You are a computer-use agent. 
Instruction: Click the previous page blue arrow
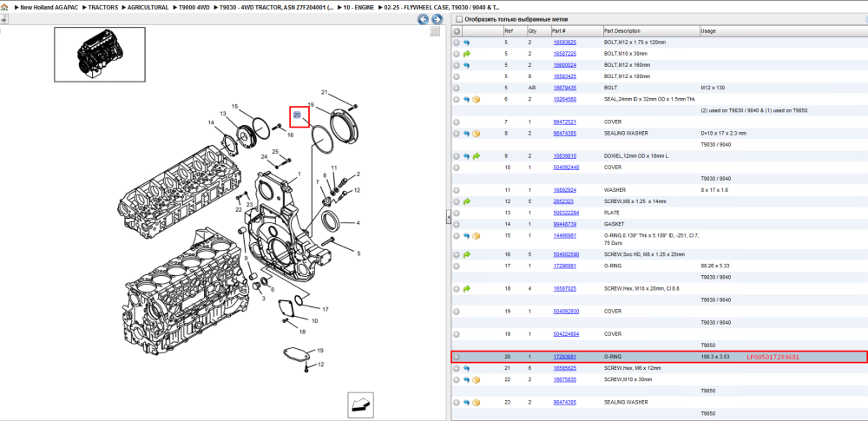pos(423,19)
